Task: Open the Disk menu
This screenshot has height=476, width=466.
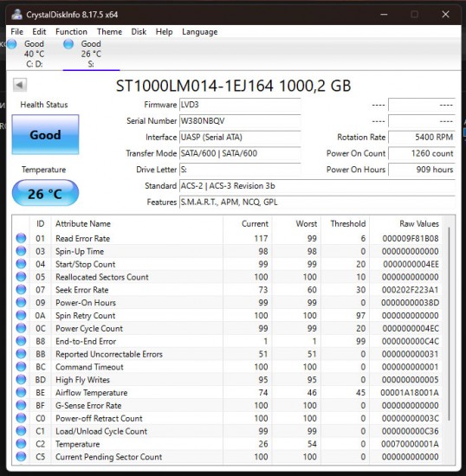Action: (139, 31)
